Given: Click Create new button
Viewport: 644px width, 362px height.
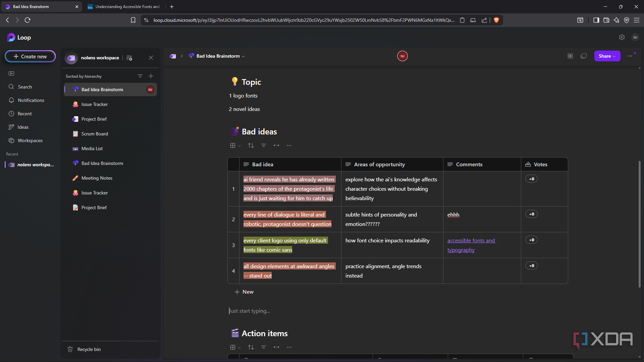Looking at the screenshot, I should [x=30, y=56].
